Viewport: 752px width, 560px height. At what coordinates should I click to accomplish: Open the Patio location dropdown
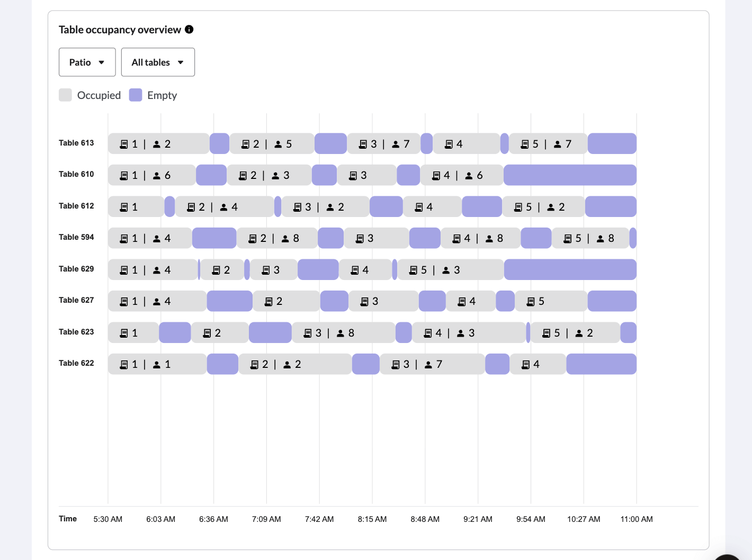click(x=87, y=62)
